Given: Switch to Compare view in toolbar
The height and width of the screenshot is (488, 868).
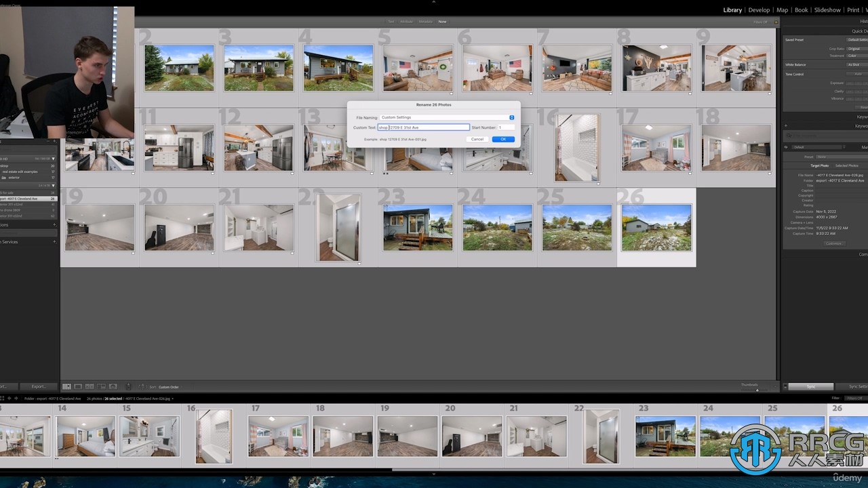Looking at the screenshot, I should (x=90, y=386).
